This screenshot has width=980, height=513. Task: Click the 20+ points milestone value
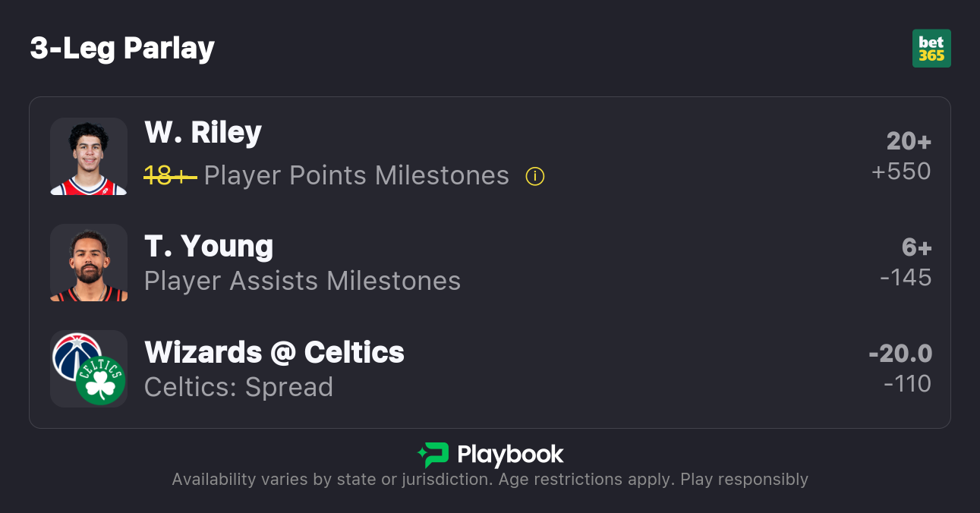coord(909,141)
